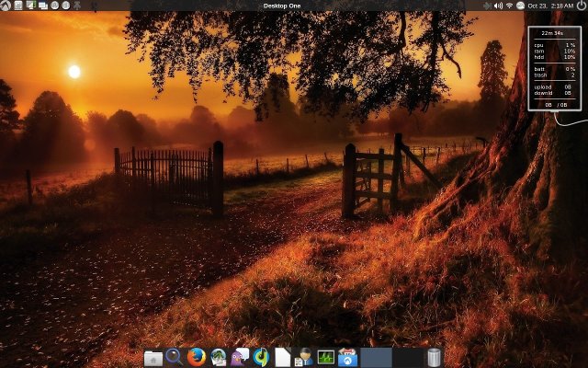The width and height of the screenshot is (588, 368).
Task: Click the 'downld' row in system widget
Action: click(x=553, y=93)
